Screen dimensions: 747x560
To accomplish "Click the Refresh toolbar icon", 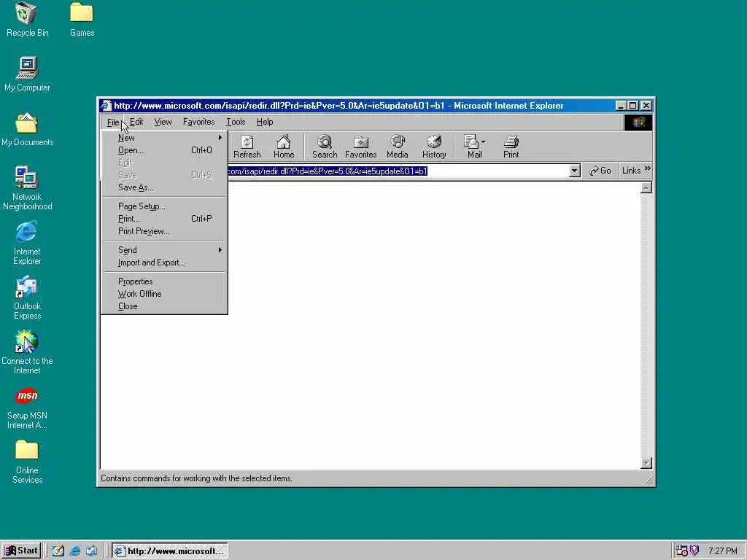I will pyautogui.click(x=247, y=146).
